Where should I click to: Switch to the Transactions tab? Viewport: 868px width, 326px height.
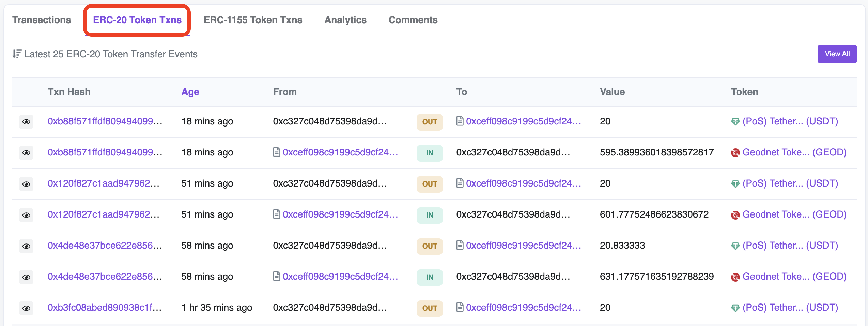(42, 20)
